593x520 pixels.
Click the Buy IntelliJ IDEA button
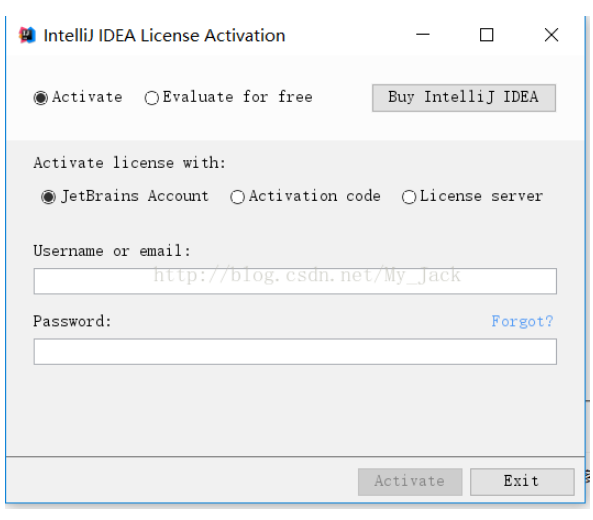464,98
